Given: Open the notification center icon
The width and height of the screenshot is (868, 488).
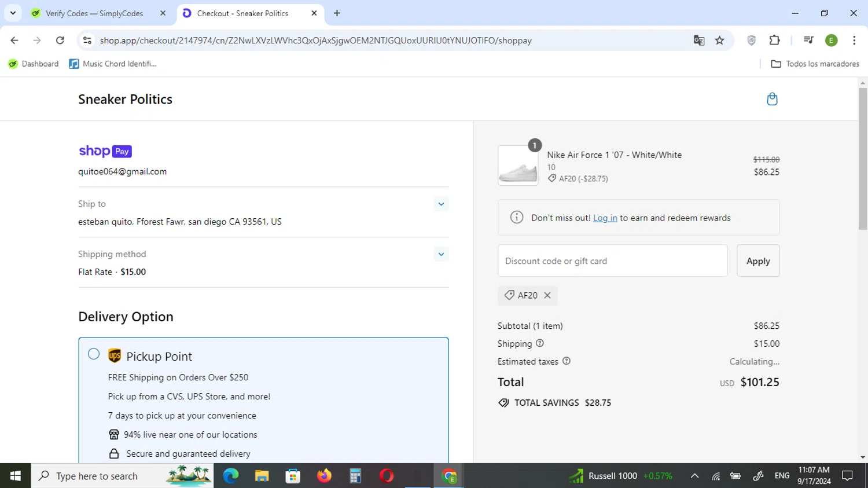Looking at the screenshot, I should [x=848, y=476].
